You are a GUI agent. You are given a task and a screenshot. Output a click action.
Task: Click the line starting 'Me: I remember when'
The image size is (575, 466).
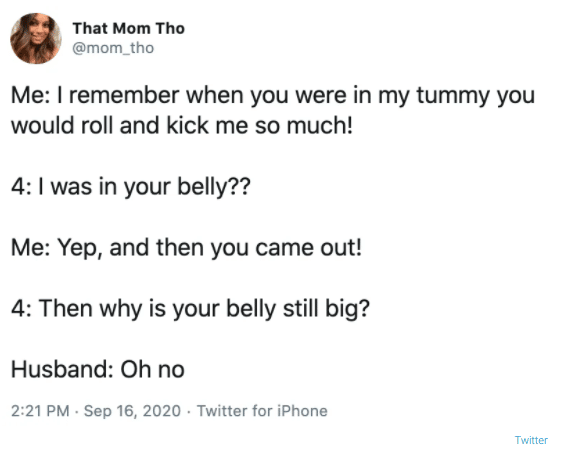point(273,96)
